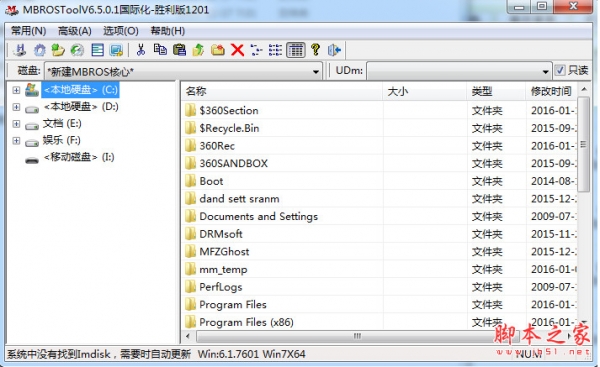The image size is (600, 367).
Task: Select the $Recycle.Bin folder name
Action: coord(229,128)
